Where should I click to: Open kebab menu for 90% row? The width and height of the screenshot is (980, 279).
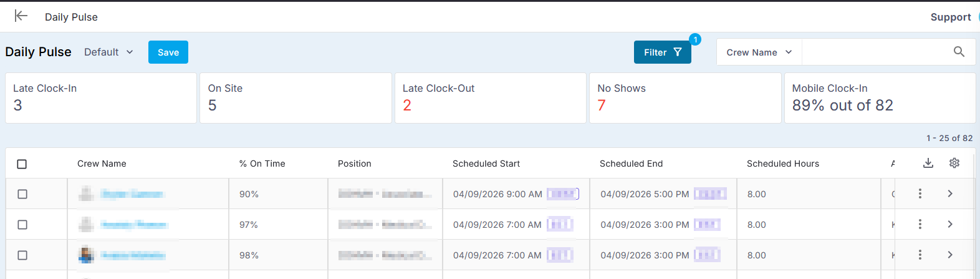pos(920,193)
